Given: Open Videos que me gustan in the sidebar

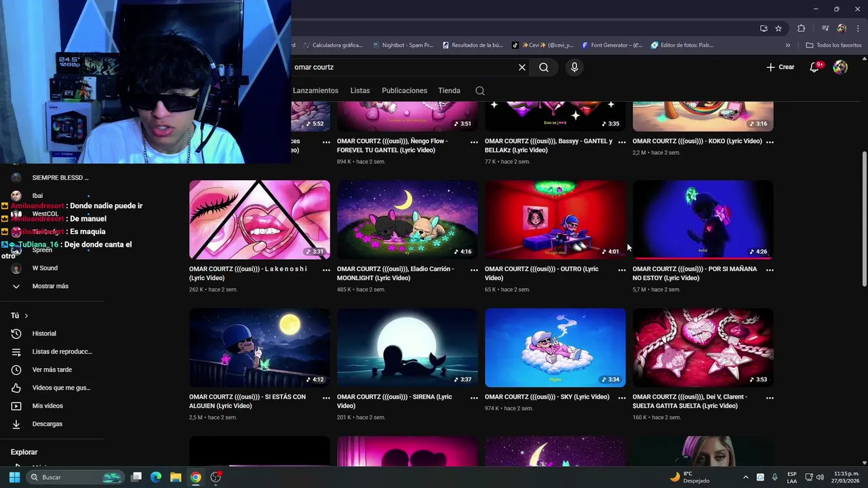Looking at the screenshot, I should pyautogui.click(x=51, y=388).
